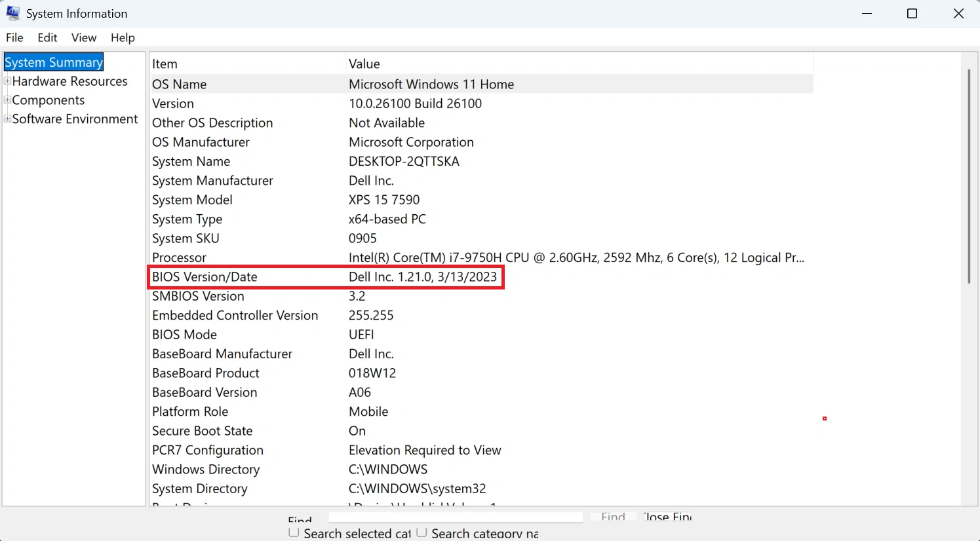
Task: Click the System Information app icon in title bar
Action: 12,13
